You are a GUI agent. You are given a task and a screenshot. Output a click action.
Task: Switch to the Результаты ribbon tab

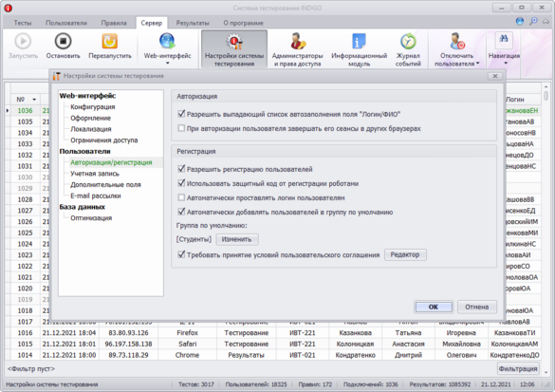(x=193, y=23)
